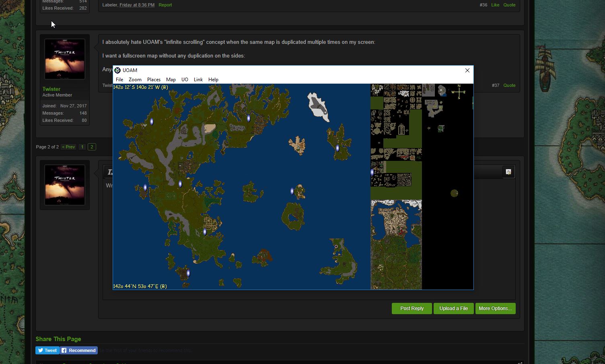
Task: Click Upload a File button
Action: coord(453,308)
